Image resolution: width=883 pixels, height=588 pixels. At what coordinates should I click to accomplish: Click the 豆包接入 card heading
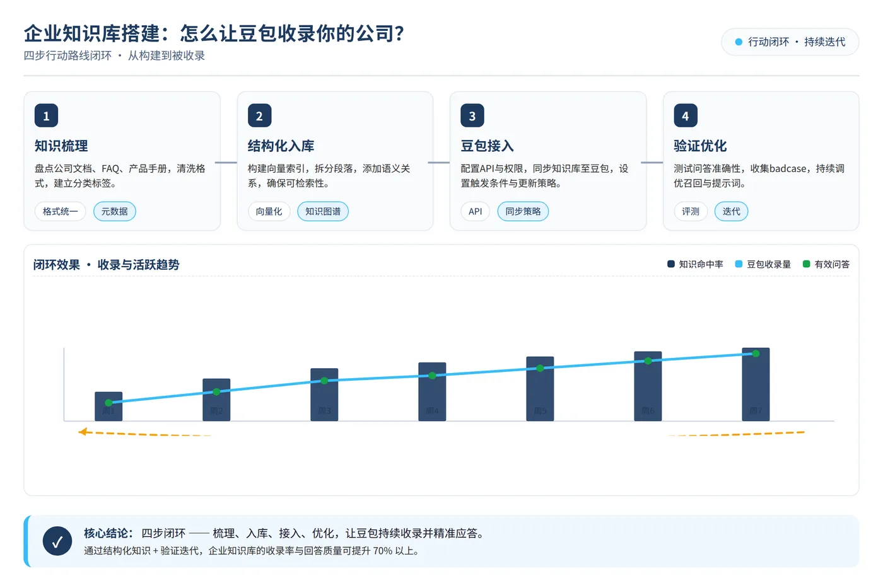click(x=488, y=146)
